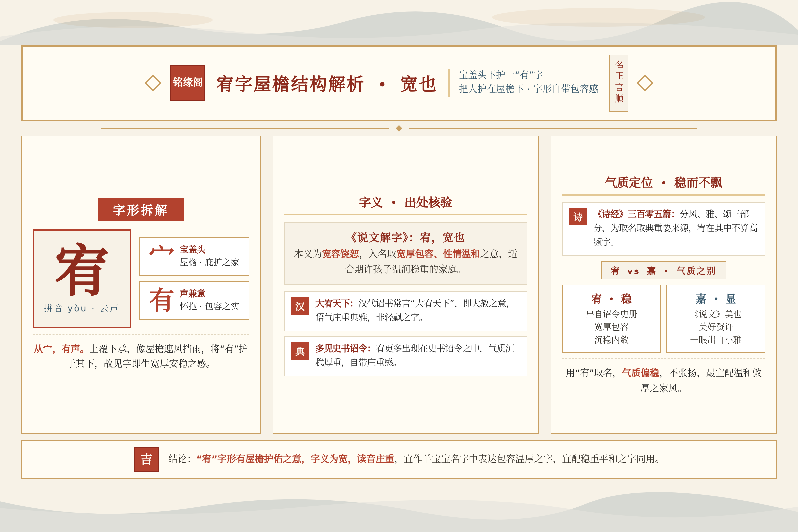Click the 沉稳内敛 line in 宥 card
The width and height of the screenshot is (798, 532).
coord(611,339)
